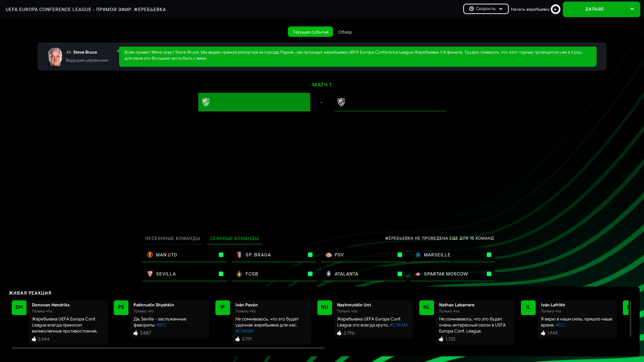This screenshot has width=644, height=362.
Task: Open #CSKAM hashtag in Iván Pavón's post
Action: pyautogui.click(x=244, y=331)
